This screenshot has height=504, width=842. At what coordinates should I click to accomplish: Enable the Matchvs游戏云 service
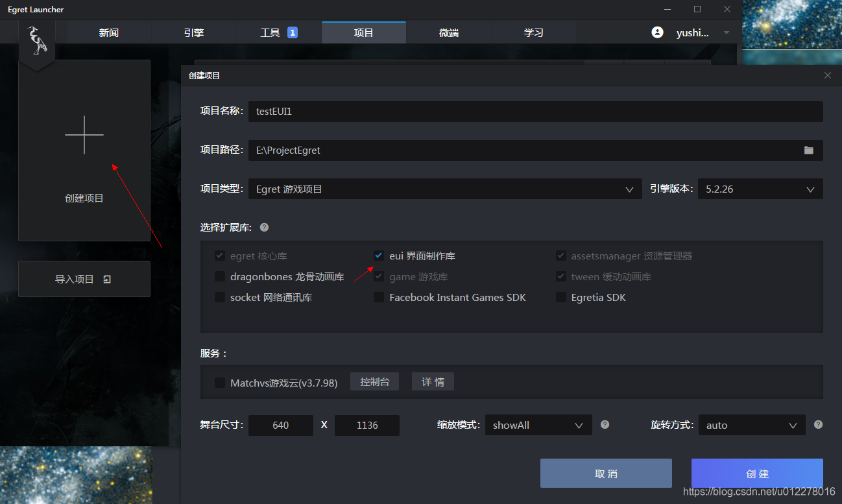pos(220,382)
